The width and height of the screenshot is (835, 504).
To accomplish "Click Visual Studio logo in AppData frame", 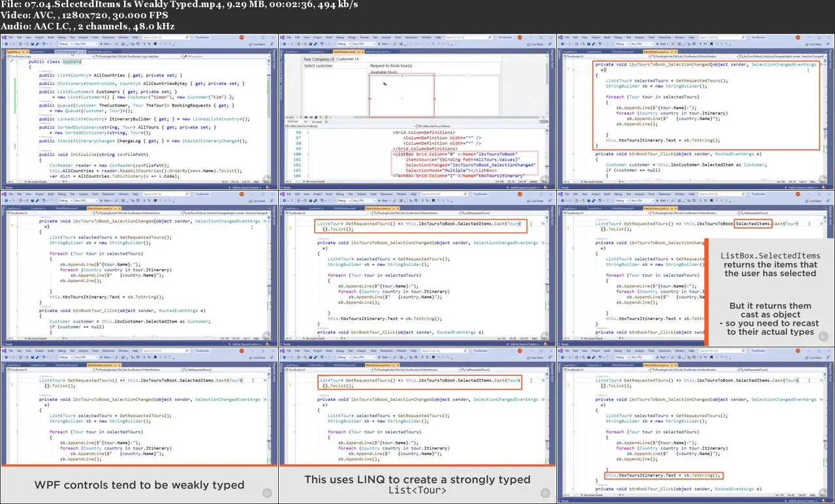I will (4, 37).
